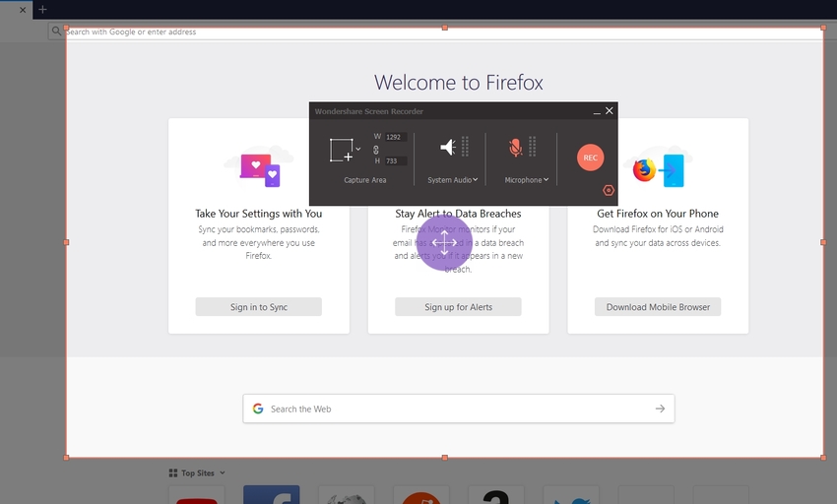This screenshot has height=504, width=837.
Task: Open the Reddit top site tile
Action: click(x=420, y=495)
